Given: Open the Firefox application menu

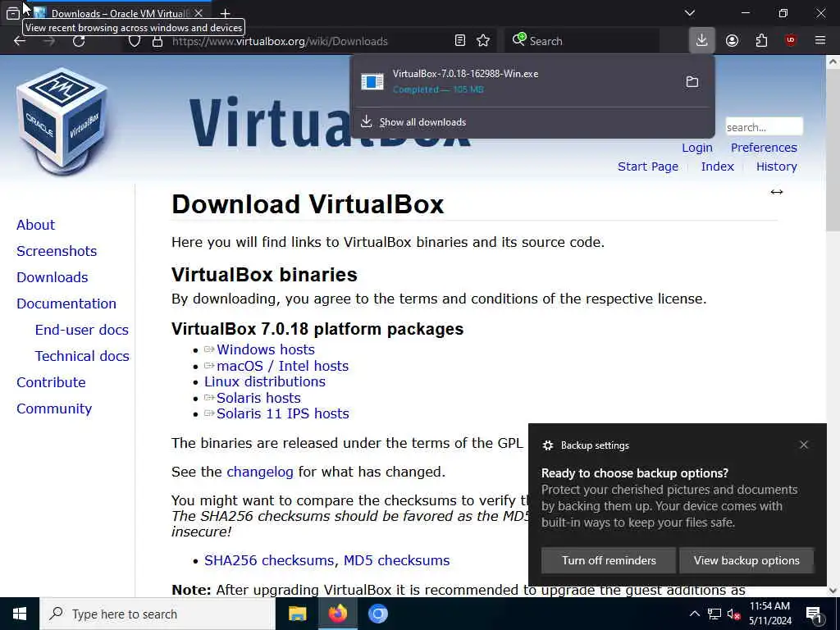Looking at the screenshot, I should click(820, 41).
